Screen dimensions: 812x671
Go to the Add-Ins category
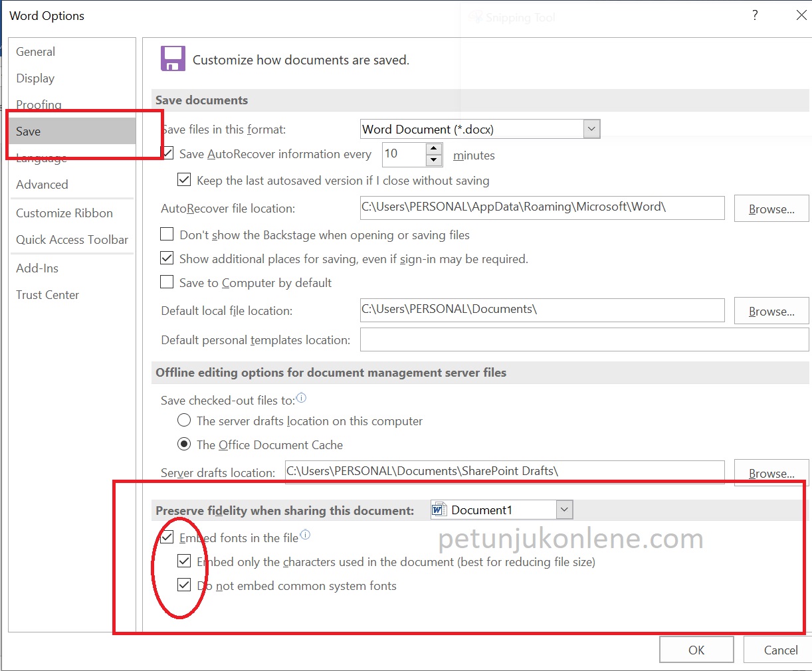72,268
